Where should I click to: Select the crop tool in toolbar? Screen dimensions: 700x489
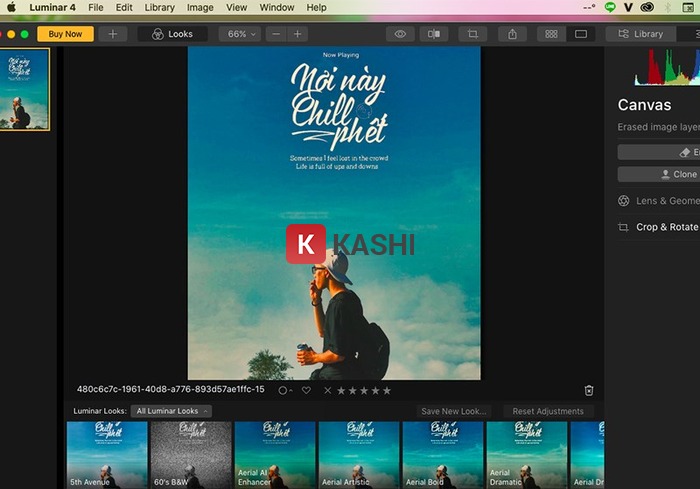(x=473, y=34)
